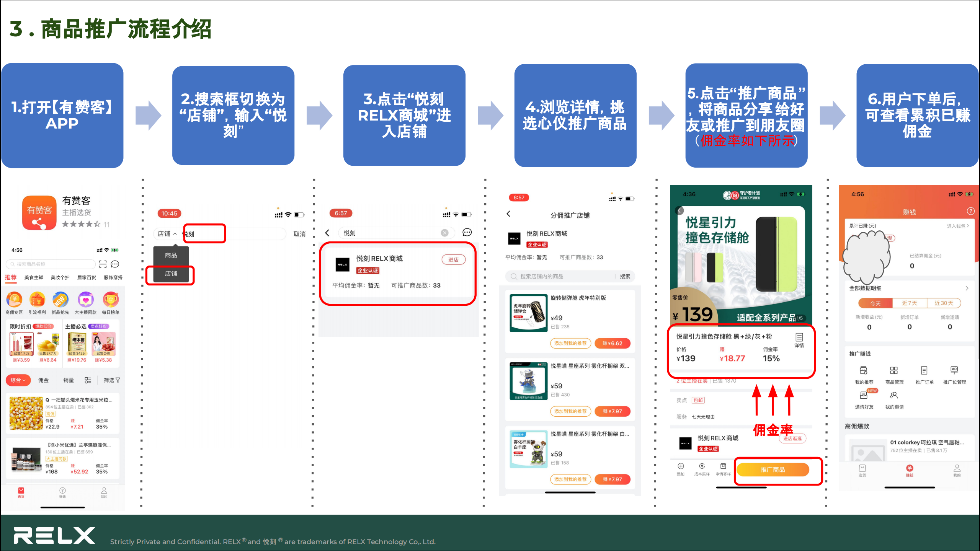This screenshot has width=980, height=551.
Task: Open the 综合 sort dropdown
Action: pos(18,380)
